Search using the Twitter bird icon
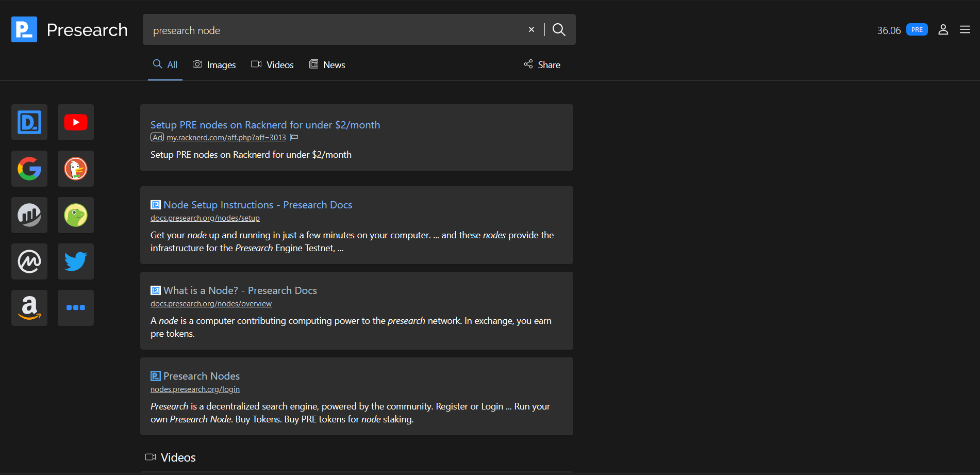 coord(76,261)
